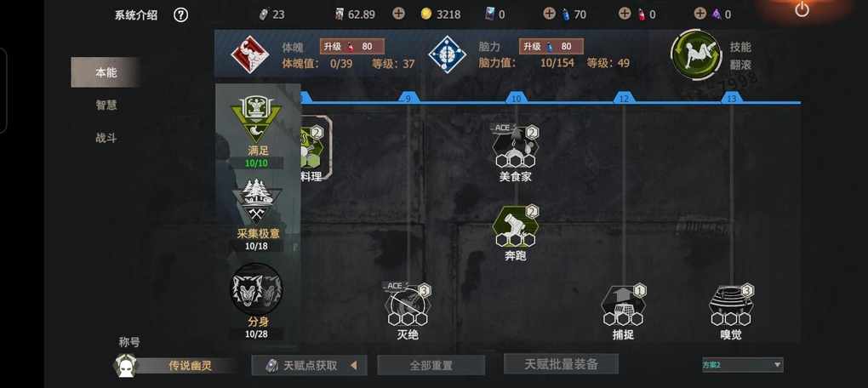
Task: Click the 捕捉 talent node icon
Action: coord(623,305)
